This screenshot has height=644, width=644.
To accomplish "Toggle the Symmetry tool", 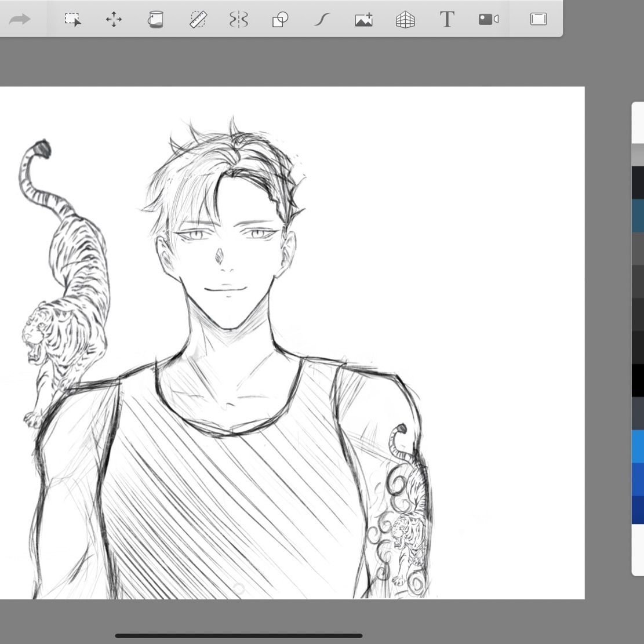I will (239, 19).
